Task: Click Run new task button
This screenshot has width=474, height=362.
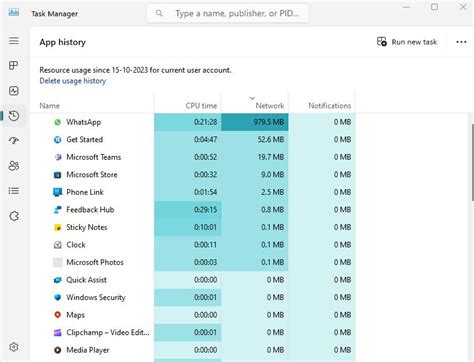Action: click(407, 42)
